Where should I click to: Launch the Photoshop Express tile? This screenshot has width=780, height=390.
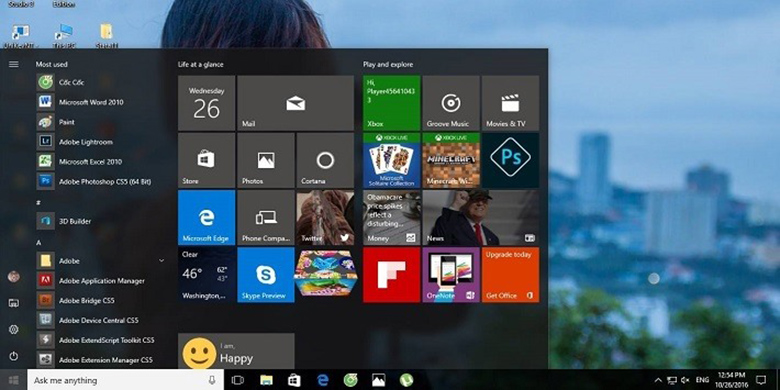tap(510, 160)
